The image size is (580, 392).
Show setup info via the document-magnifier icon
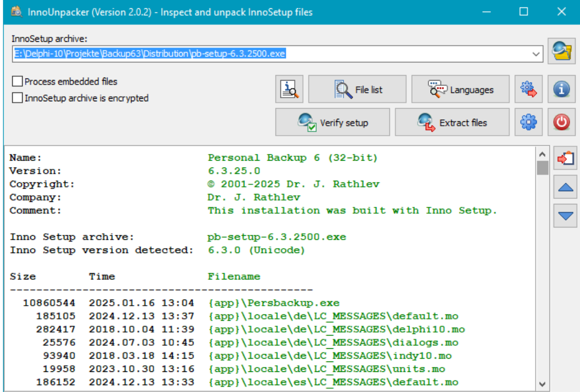pyautogui.click(x=289, y=88)
